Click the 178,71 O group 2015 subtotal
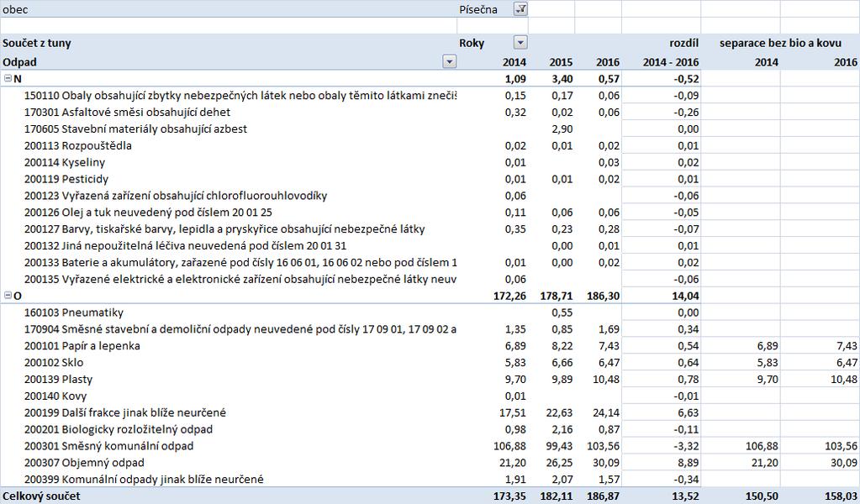The image size is (860, 504). click(557, 296)
